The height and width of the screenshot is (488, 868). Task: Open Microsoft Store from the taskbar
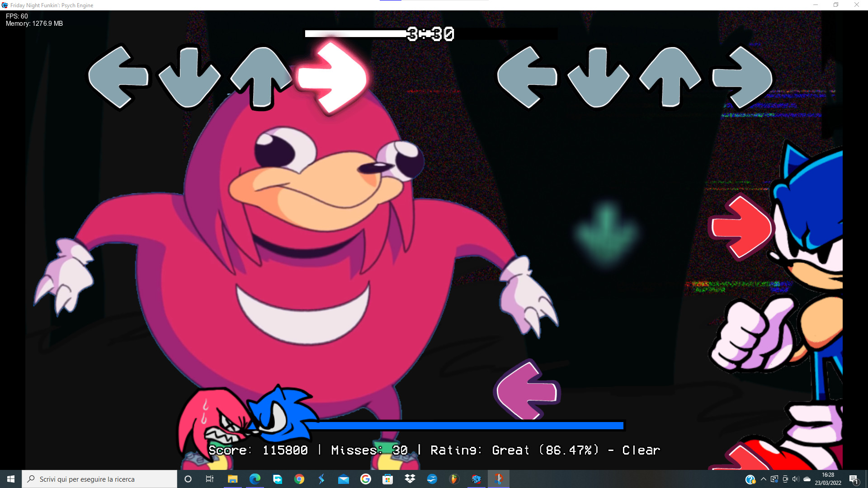tap(387, 479)
